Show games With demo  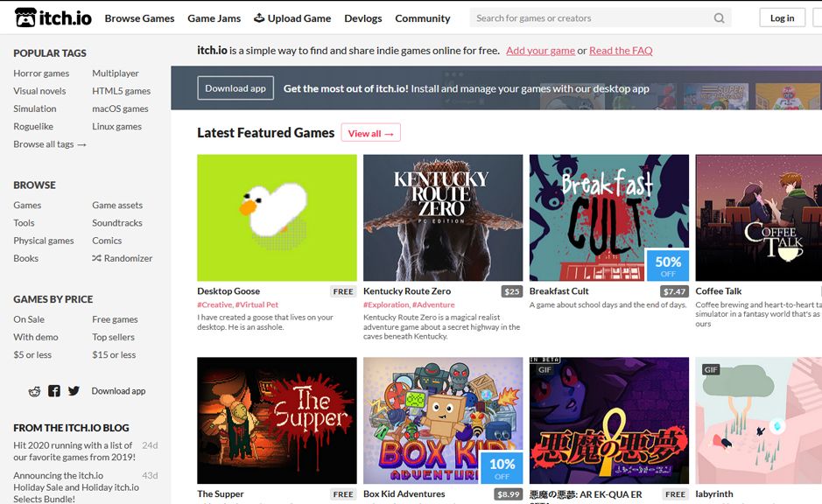click(36, 338)
